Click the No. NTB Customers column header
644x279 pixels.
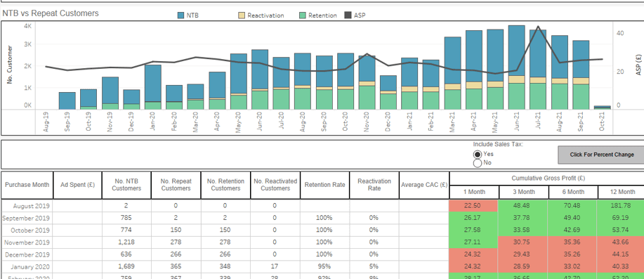click(x=126, y=185)
